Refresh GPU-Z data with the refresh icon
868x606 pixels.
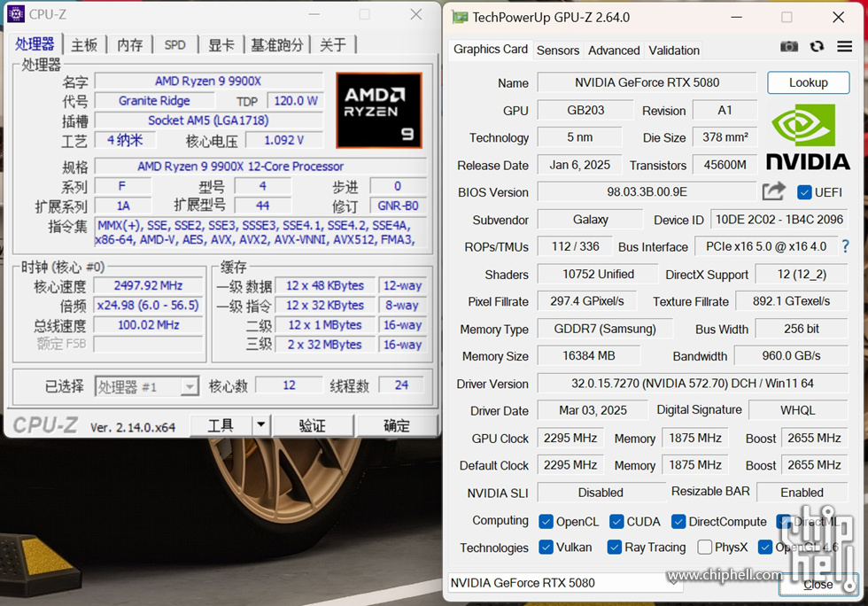tap(817, 47)
